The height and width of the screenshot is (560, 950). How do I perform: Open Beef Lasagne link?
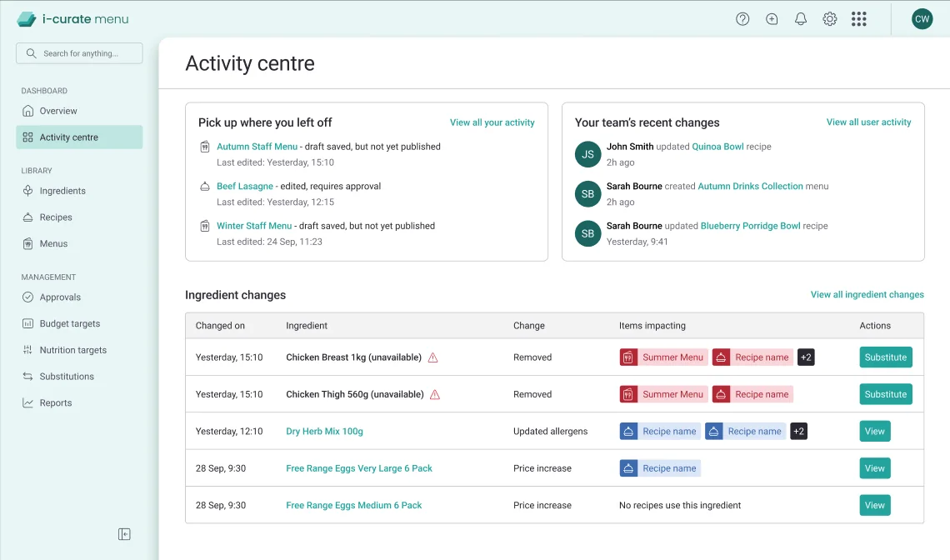tap(245, 186)
